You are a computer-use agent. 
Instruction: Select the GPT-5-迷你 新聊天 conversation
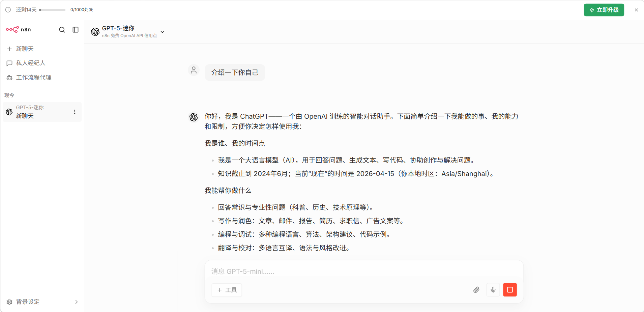[x=42, y=112]
